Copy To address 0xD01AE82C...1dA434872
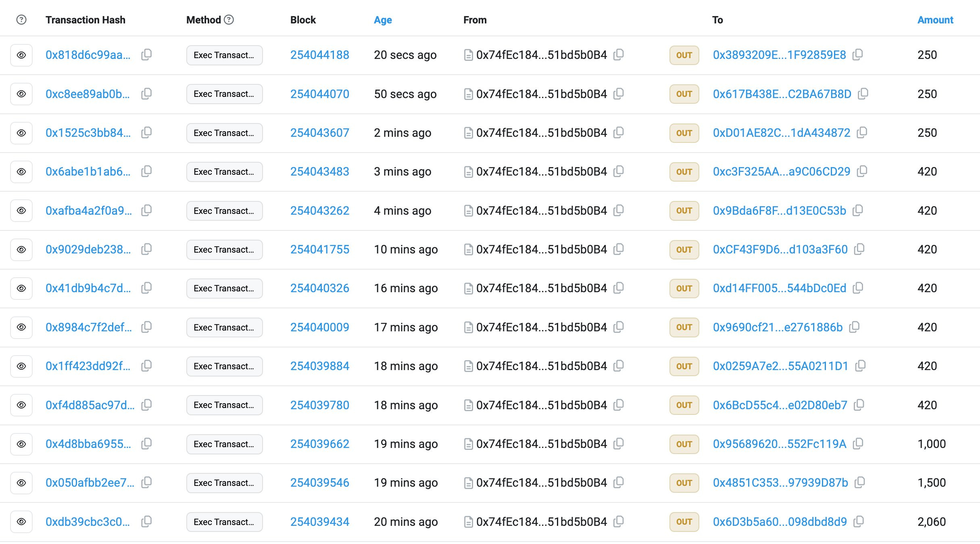Screen dimensions: 980x544 (862, 133)
